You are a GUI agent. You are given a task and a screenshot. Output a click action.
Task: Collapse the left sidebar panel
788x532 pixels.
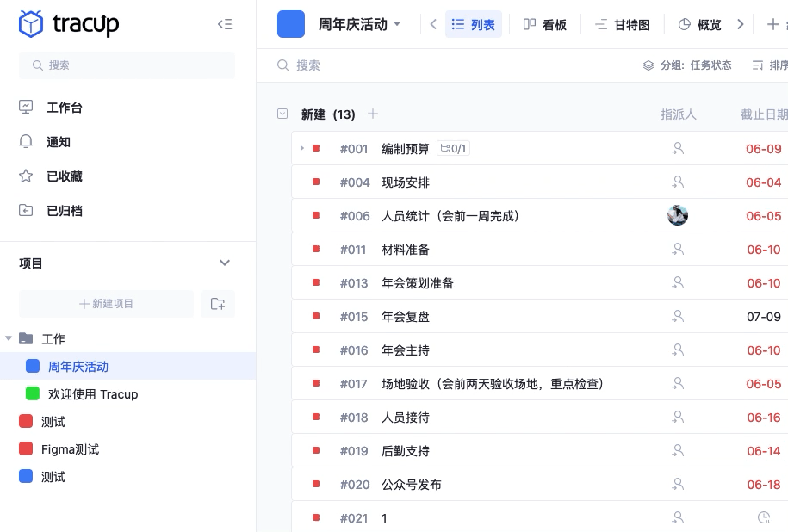tap(225, 24)
